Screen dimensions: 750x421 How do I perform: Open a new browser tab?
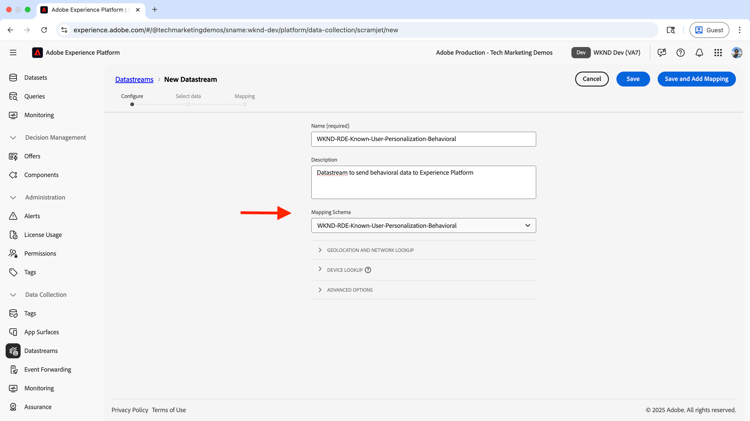(154, 10)
